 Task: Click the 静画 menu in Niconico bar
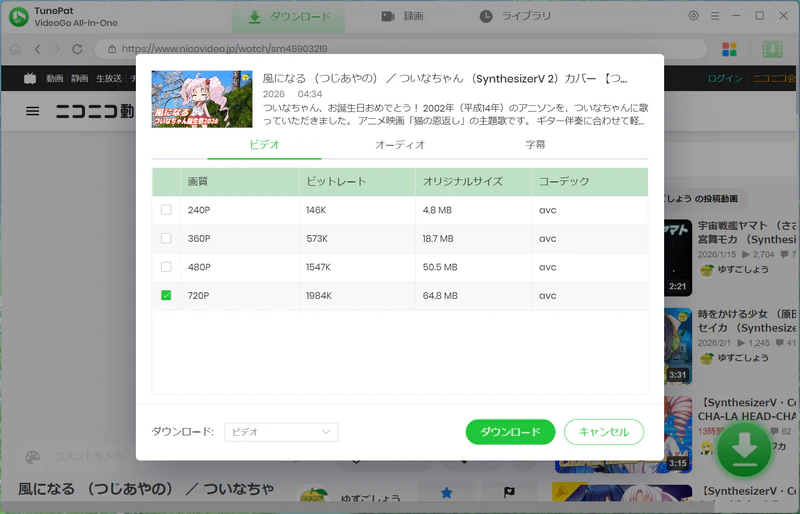coord(80,78)
